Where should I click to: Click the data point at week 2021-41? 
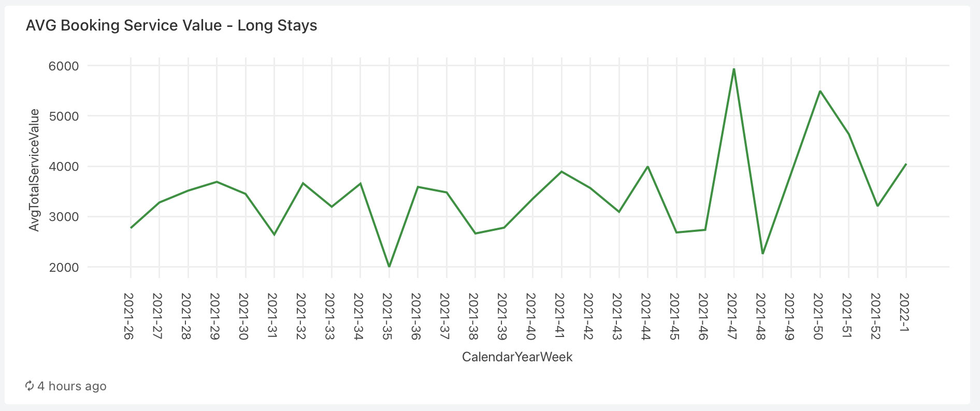coord(561,171)
